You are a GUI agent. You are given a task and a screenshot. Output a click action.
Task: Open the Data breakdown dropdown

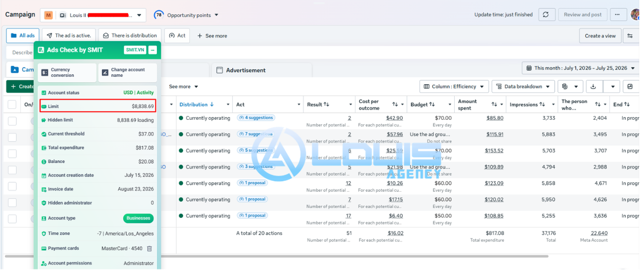click(523, 87)
